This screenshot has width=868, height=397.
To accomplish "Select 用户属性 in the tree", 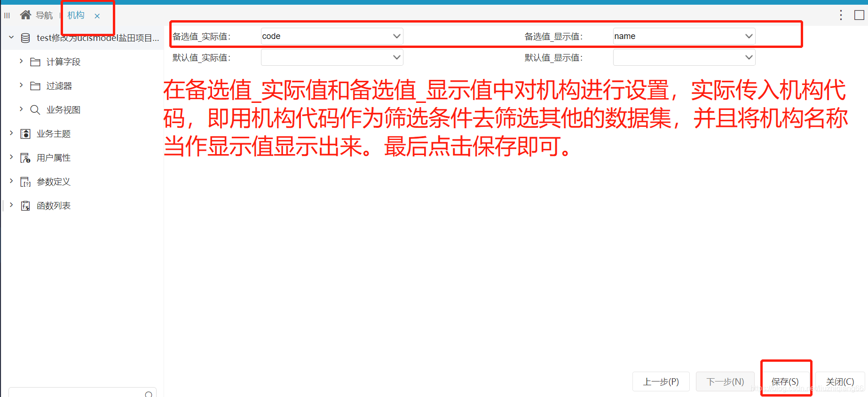I will (54, 157).
